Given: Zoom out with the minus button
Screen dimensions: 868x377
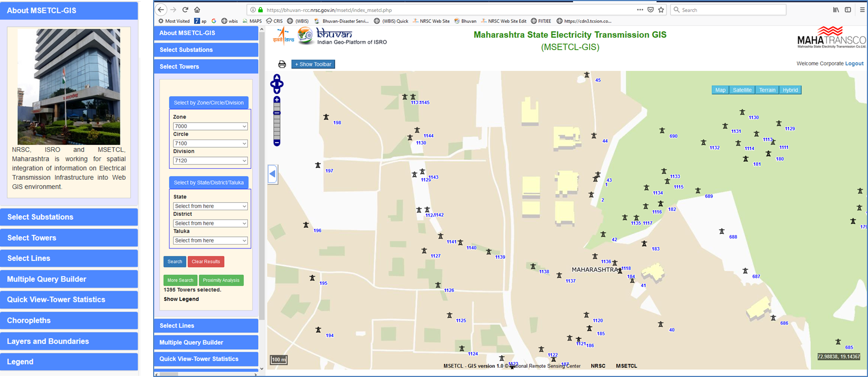Looking at the screenshot, I should tap(277, 143).
